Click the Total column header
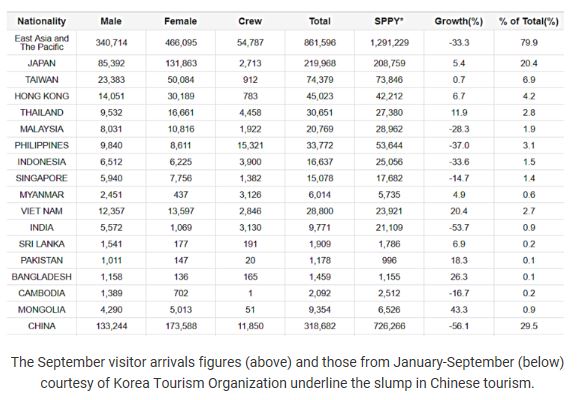The height and width of the screenshot is (400, 578). (x=320, y=21)
